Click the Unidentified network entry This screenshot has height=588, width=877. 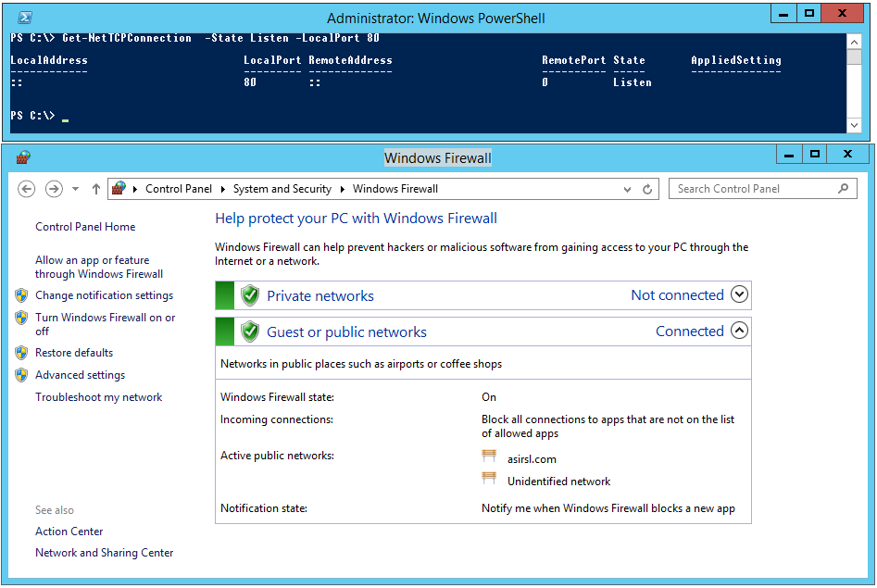[x=558, y=482]
